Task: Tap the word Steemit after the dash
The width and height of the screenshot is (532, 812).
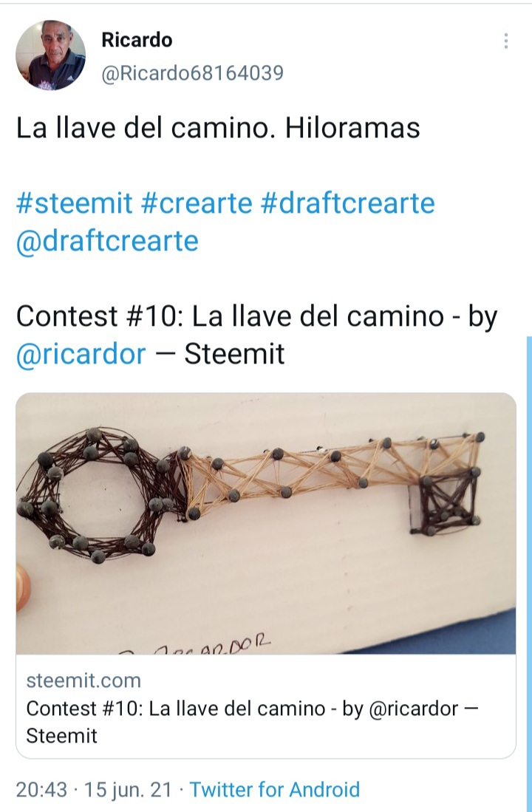Action: coord(234,354)
